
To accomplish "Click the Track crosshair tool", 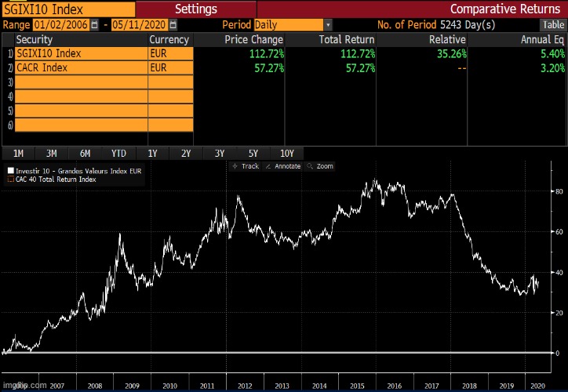I will tap(246, 166).
